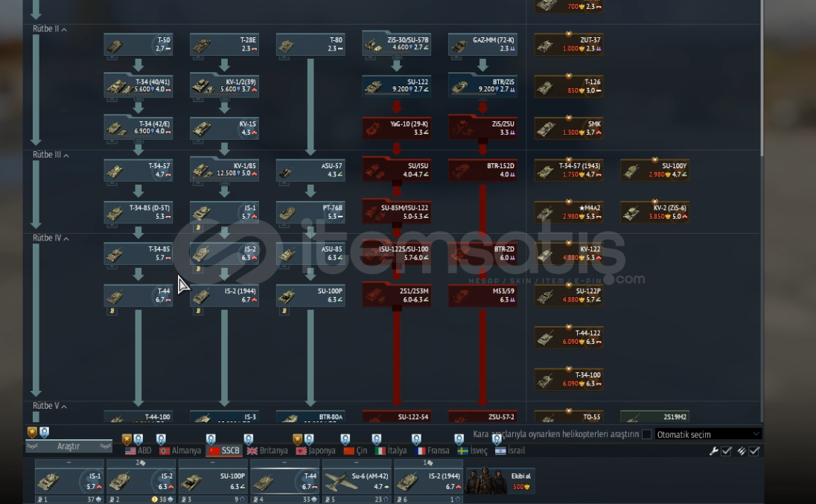Click the Araştır research button
This screenshot has height=504, width=816.
tap(68, 446)
